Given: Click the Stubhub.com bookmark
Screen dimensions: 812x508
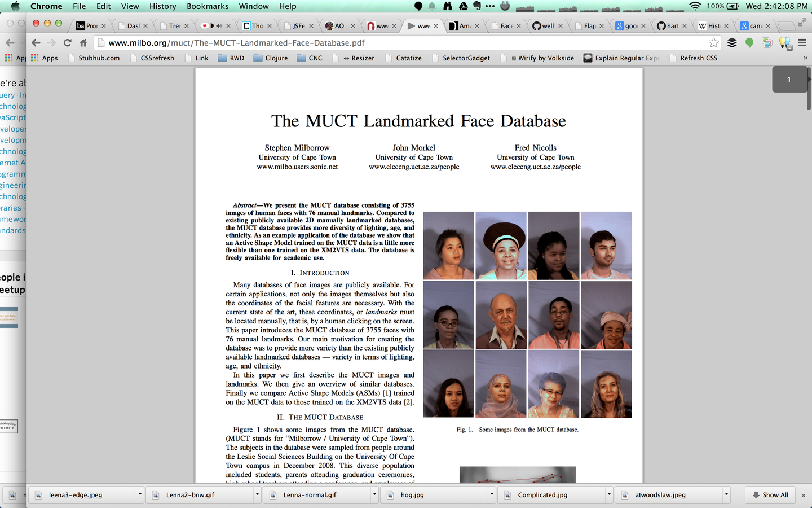Looking at the screenshot, I should pos(94,58).
